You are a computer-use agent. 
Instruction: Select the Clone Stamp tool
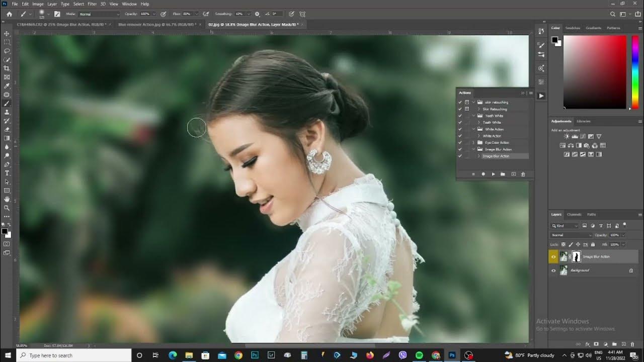pos(7,112)
